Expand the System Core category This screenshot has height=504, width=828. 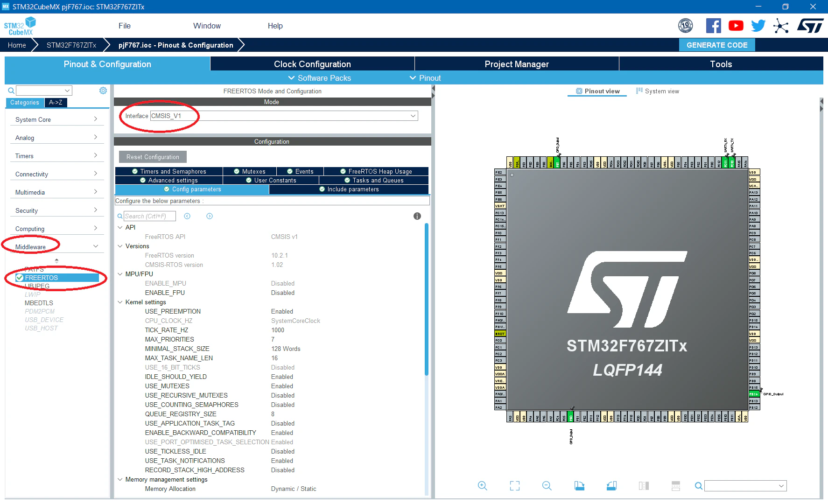pos(56,119)
